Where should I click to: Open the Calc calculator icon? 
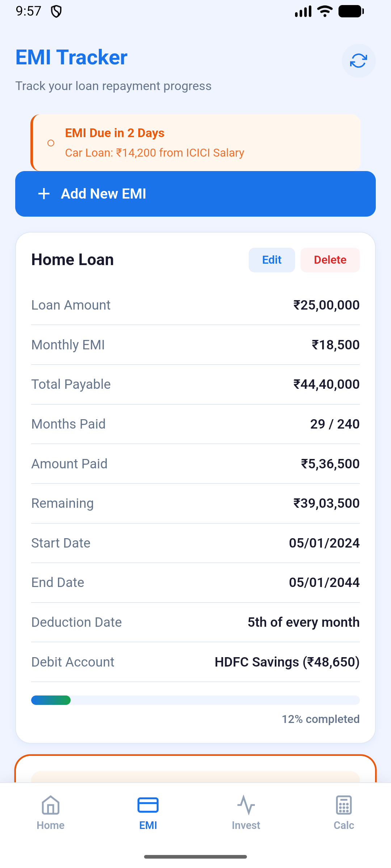click(x=344, y=805)
